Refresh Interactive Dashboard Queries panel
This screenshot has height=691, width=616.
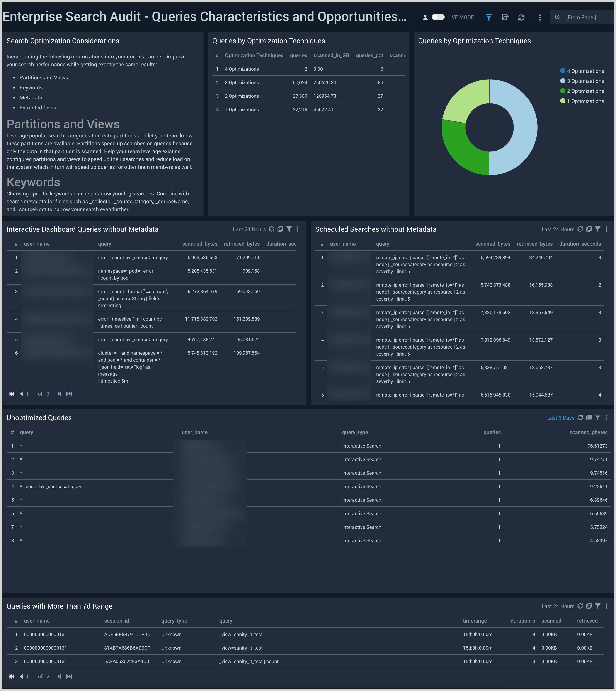coord(271,229)
